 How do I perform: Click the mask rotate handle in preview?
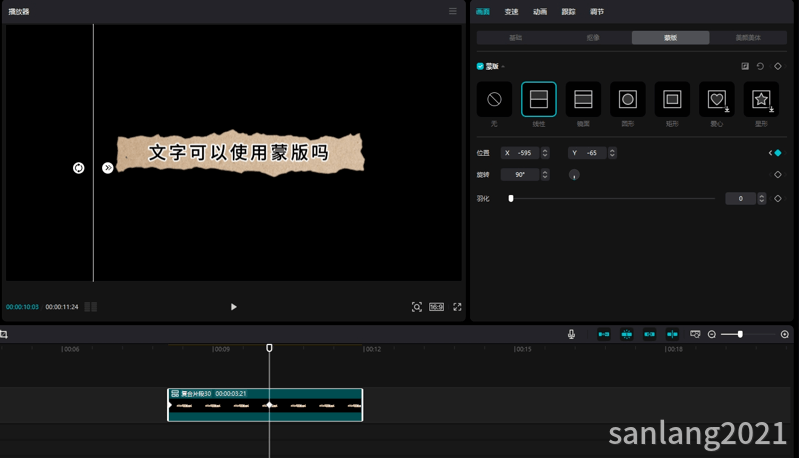[78, 168]
